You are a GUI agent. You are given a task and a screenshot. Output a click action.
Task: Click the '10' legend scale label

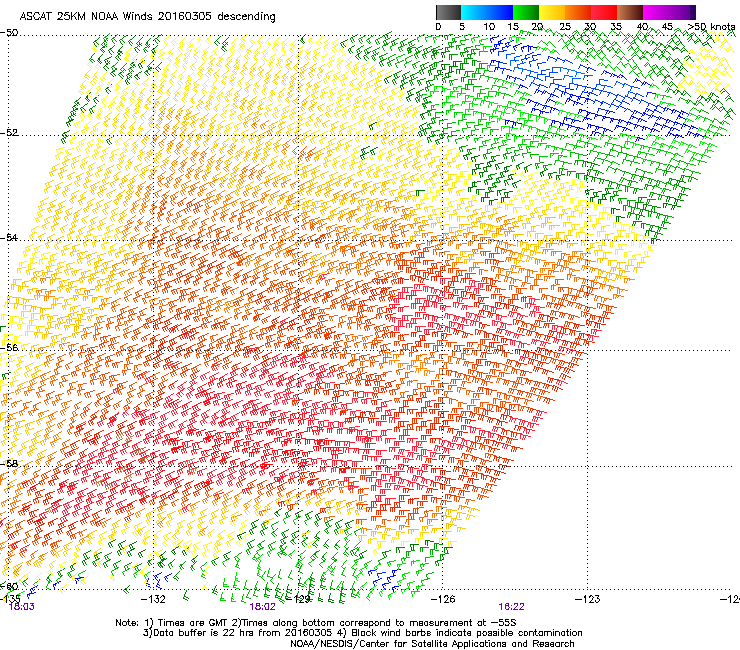pos(489,27)
